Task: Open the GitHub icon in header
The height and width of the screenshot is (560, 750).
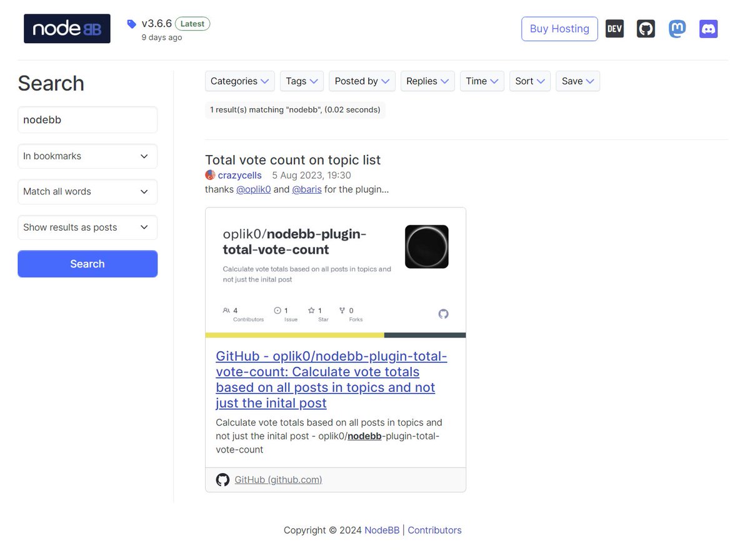Action: (646, 29)
